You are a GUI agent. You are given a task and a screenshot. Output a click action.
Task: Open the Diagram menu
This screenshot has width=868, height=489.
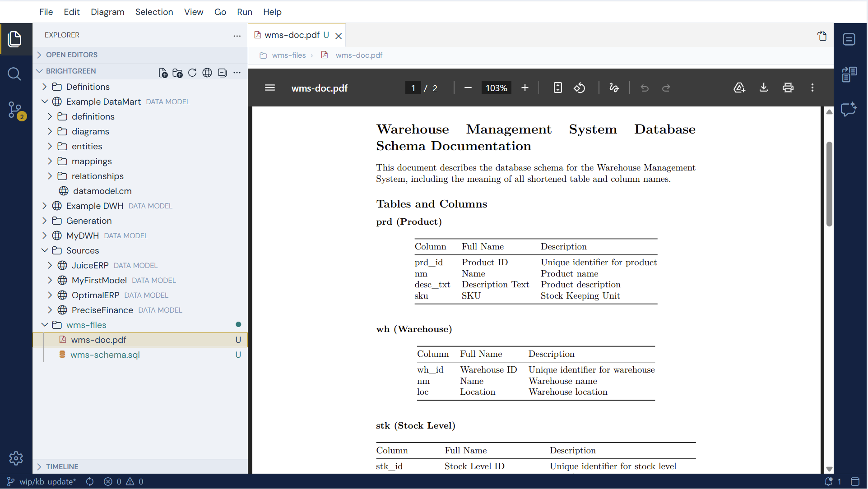click(107, 12)
